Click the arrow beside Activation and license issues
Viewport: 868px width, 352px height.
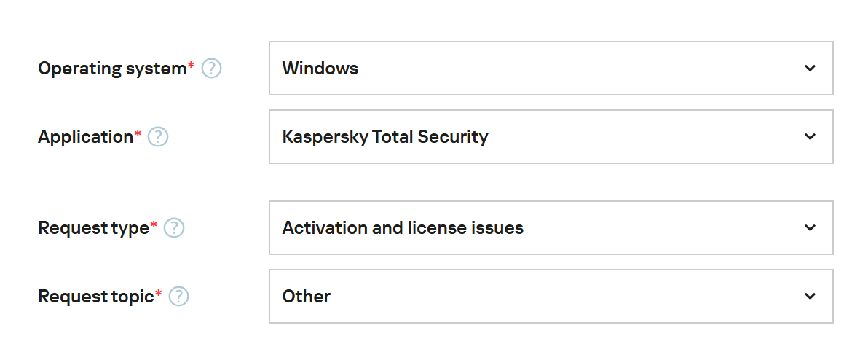810,228
